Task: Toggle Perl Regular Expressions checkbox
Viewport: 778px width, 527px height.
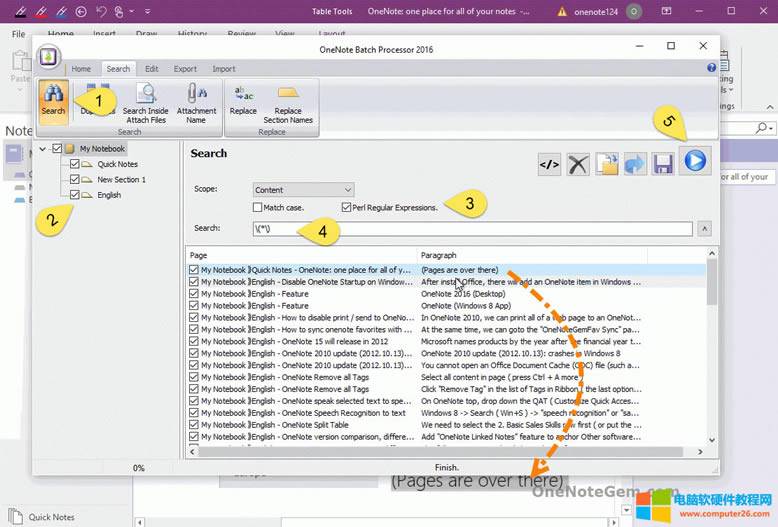Action: pyautogui.click(x=346, y=208)
